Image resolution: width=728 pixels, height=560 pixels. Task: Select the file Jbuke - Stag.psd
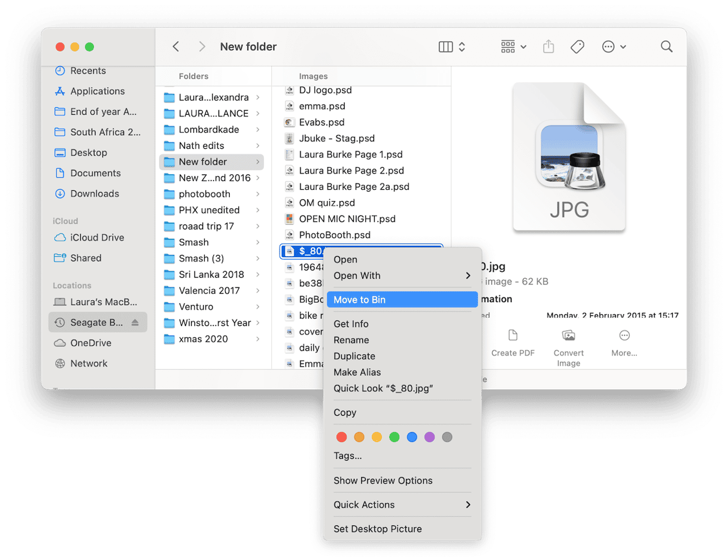tap(362, 138)
